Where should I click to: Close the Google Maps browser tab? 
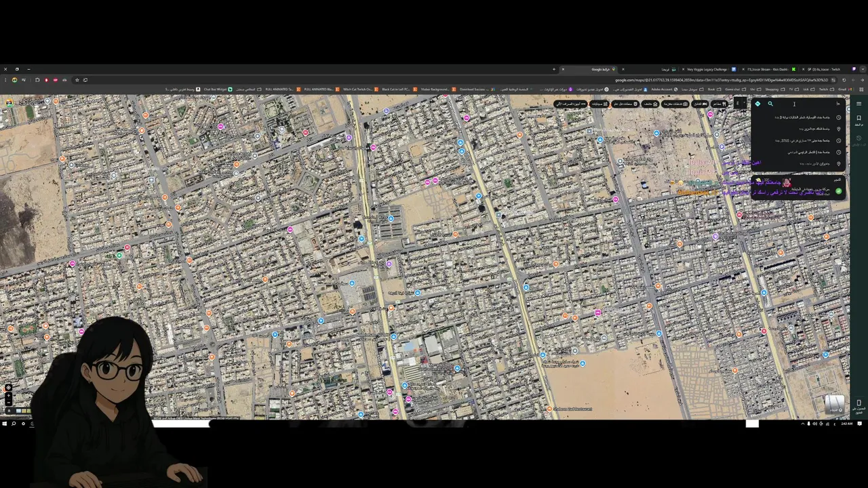click(x=563, y=69)
